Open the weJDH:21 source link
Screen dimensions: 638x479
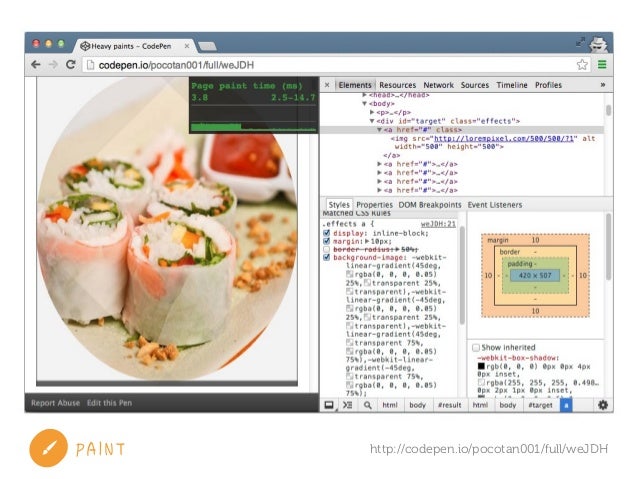pos(438,224)
